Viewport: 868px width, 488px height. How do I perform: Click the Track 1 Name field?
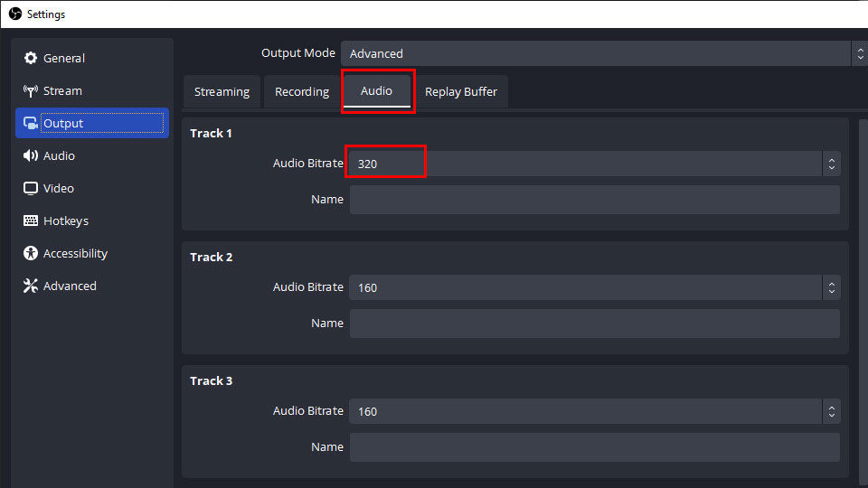[x=595, y=200]
